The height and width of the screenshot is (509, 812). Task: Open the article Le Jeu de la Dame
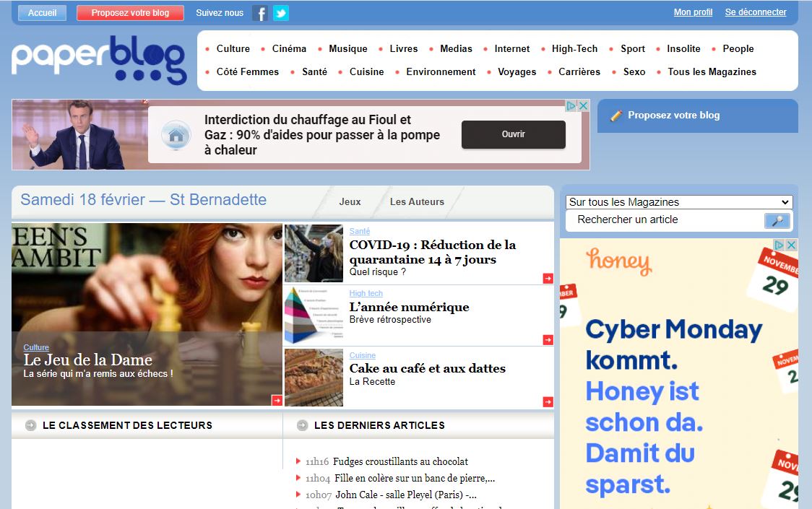click(x=89, y=359)
